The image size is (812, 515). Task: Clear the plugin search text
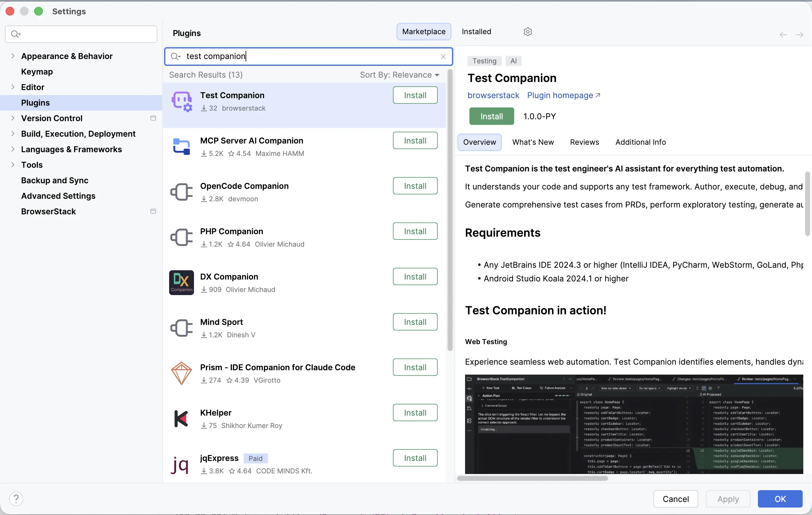[x=443, y=57]
